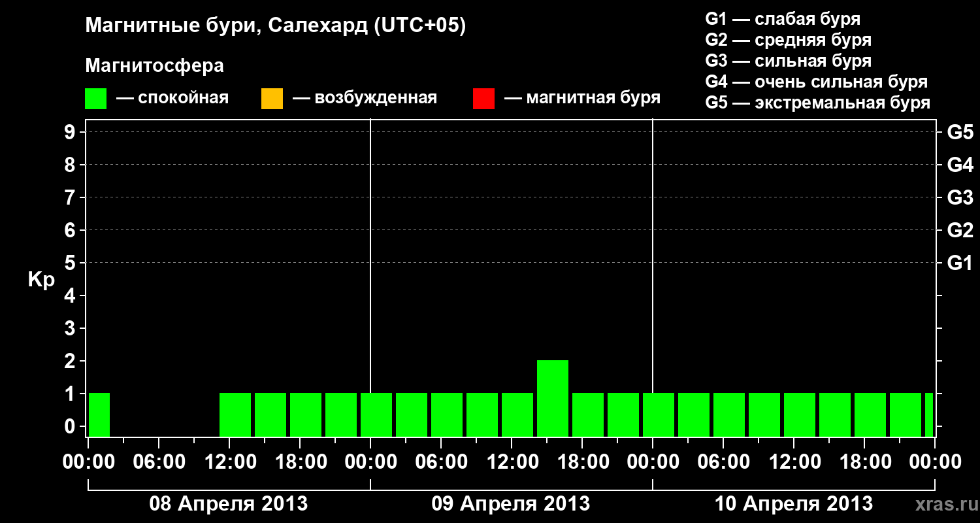Image resolution: width=980 pixels, height=523 pixels.
Task: Click the 'Магнитосфера' heading
Action: coord(155,66)
